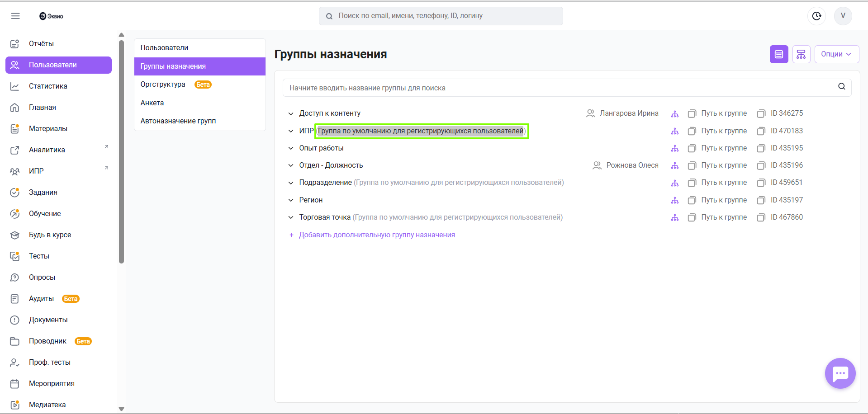
Task: Click V user avatar
Action: click(x=843, y=16)
